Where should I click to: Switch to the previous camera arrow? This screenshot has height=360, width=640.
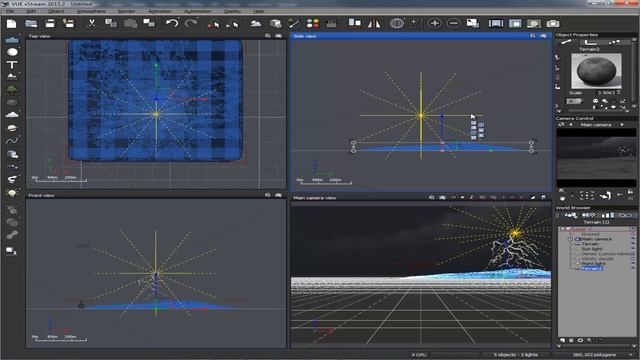click(x=571, y=124)
